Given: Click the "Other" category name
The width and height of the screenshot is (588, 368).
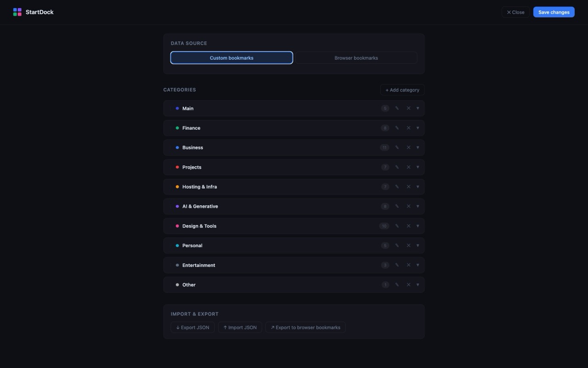Looking at the screenshot, I should point(189,285).
